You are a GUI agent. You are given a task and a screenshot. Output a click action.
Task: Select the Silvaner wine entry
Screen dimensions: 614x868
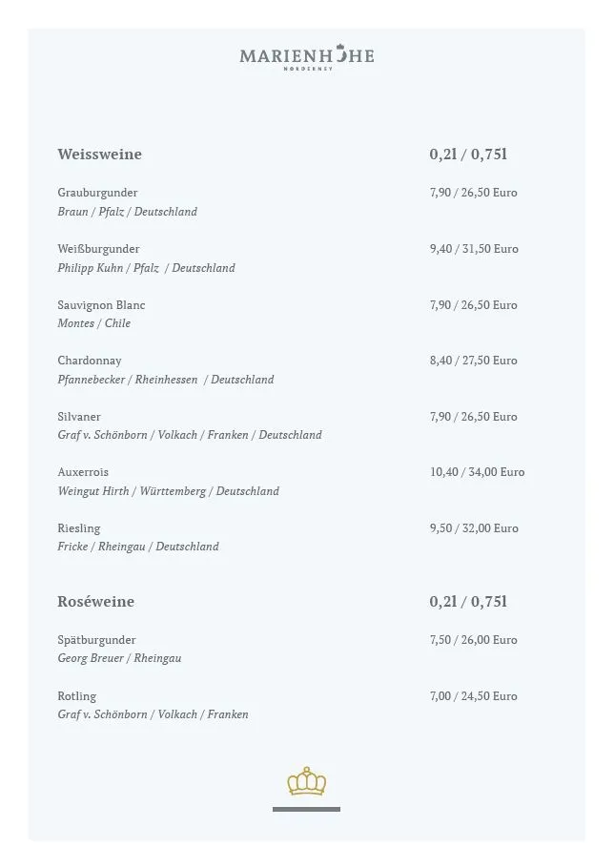(x=79, y=417)
